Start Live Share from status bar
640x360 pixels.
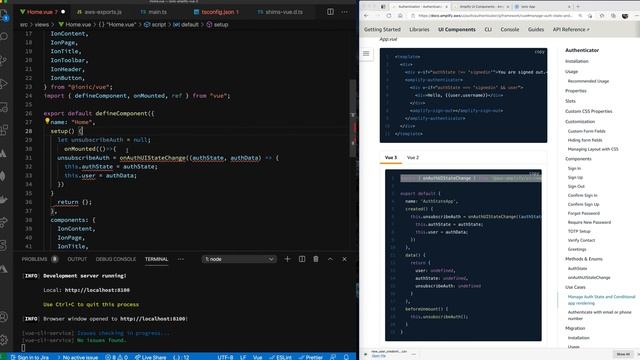[x=150, y=357]
